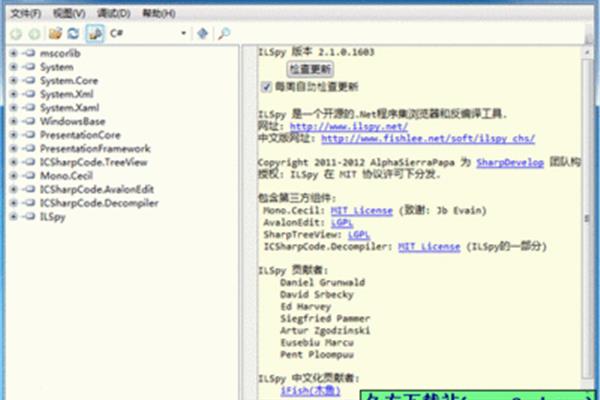
Task: Click contributor name Siegfried Pammer
Action: point(325,318)
